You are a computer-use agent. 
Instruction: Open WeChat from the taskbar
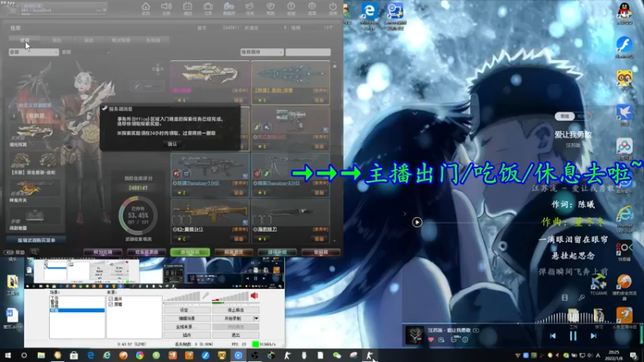tap(337, 355)
